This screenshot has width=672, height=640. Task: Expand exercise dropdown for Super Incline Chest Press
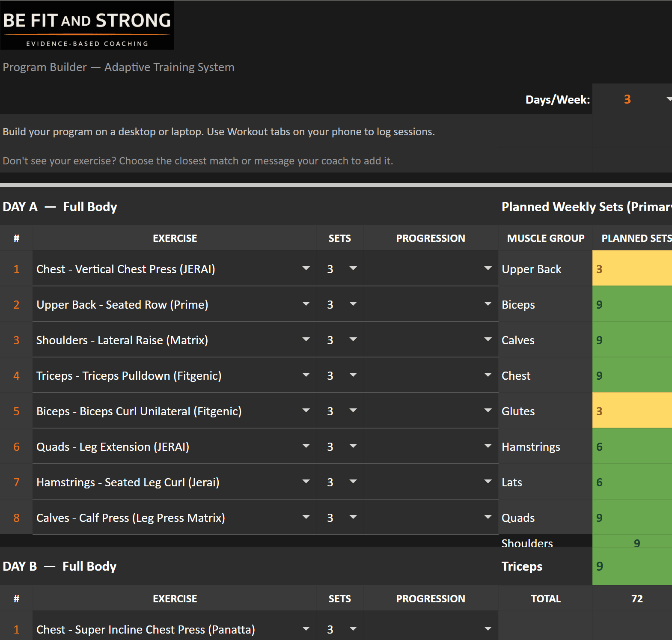click(x=306, y=629)
